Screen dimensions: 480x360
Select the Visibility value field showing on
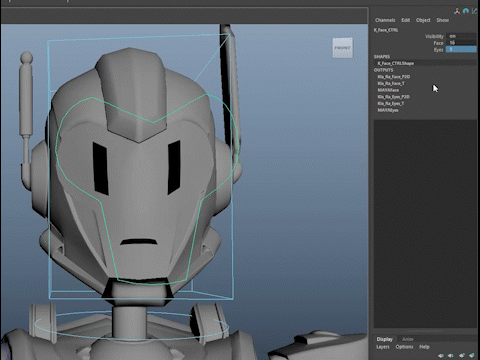coord(461,36)
